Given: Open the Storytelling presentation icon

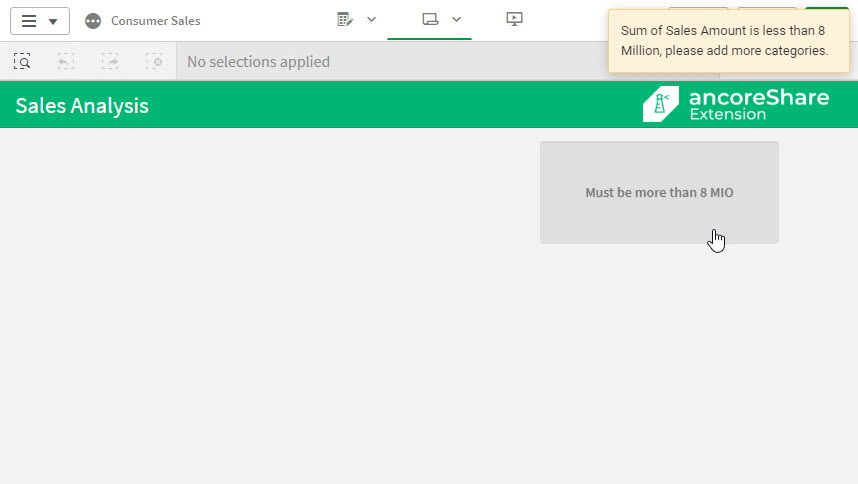Looking at the screenshot, I should [x=514, y=20].
